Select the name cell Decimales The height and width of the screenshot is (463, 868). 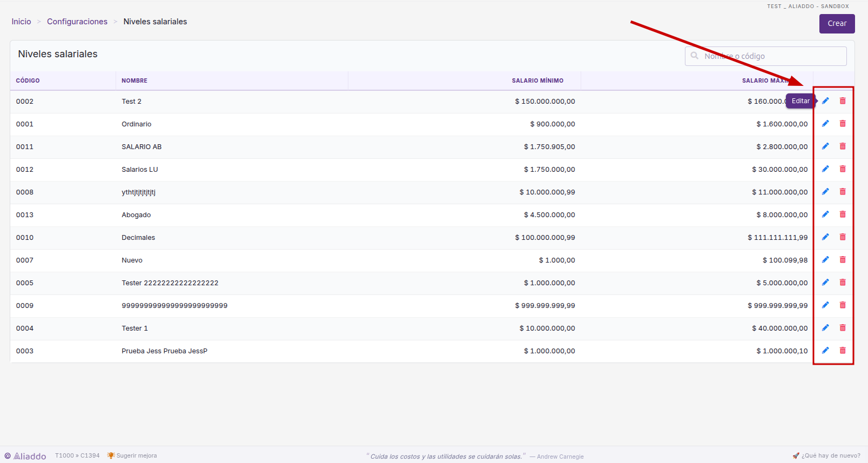(x=138, y=238)
